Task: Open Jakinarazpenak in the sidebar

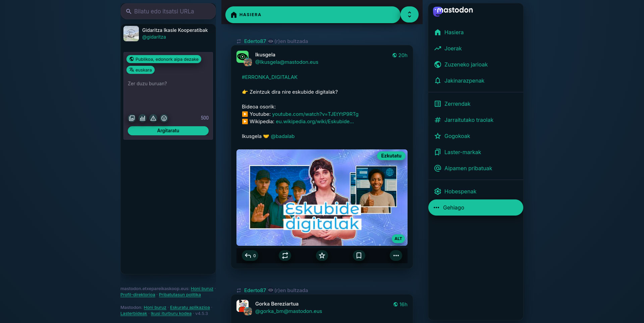Action: (x=464, y=81)
